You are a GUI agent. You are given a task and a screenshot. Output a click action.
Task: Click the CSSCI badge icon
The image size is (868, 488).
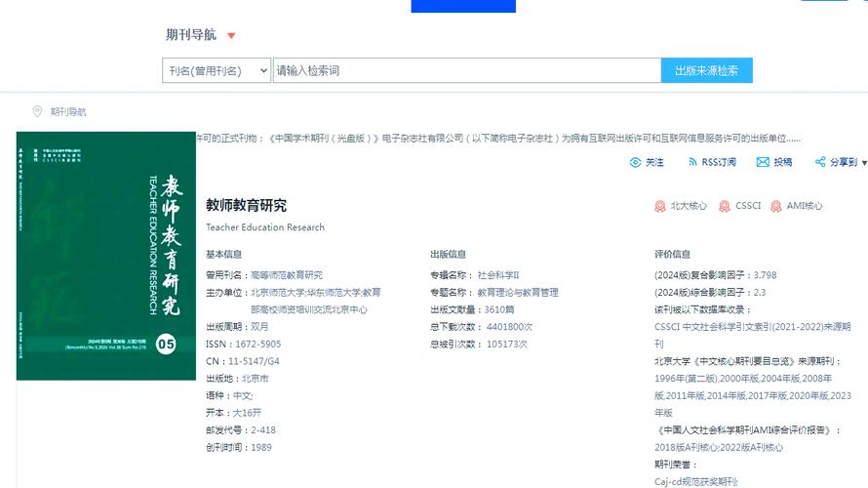coord(724,206)
